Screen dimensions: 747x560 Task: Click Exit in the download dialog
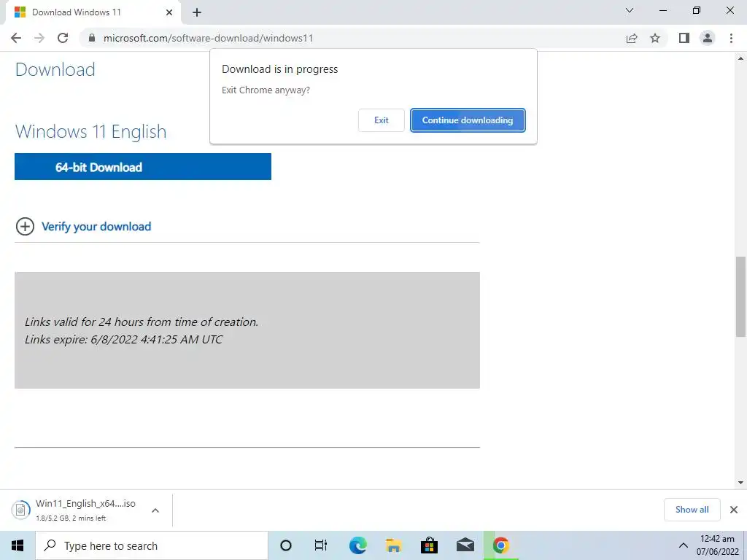point(381,120)
